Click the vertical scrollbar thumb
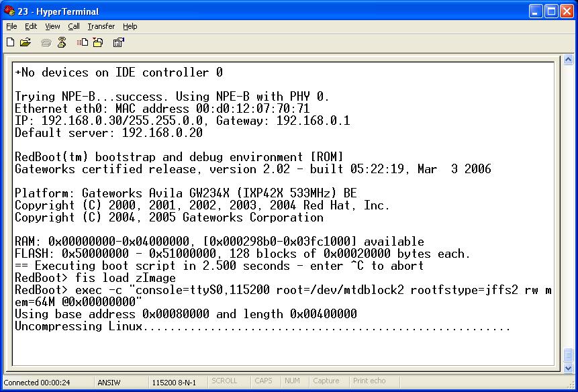578x392 pixels. pos(568,355)
